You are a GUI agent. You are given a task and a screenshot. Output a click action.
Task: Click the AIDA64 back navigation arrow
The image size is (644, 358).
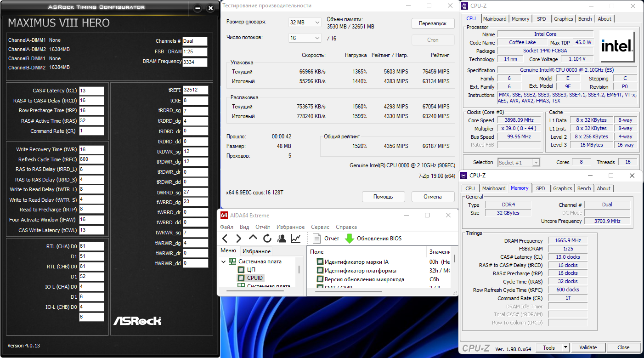(225, 239)
